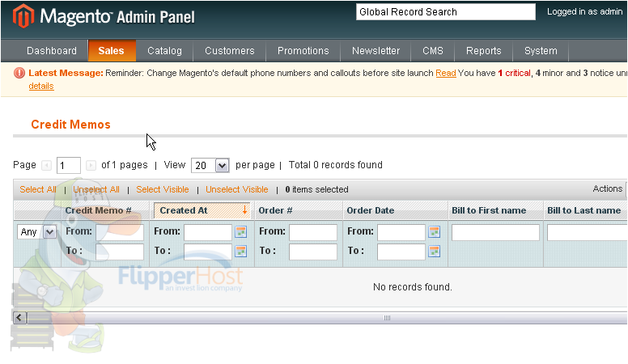Toggle the Created At sort direction arrow
628x364 pixels.
click(x=244, y=210)
